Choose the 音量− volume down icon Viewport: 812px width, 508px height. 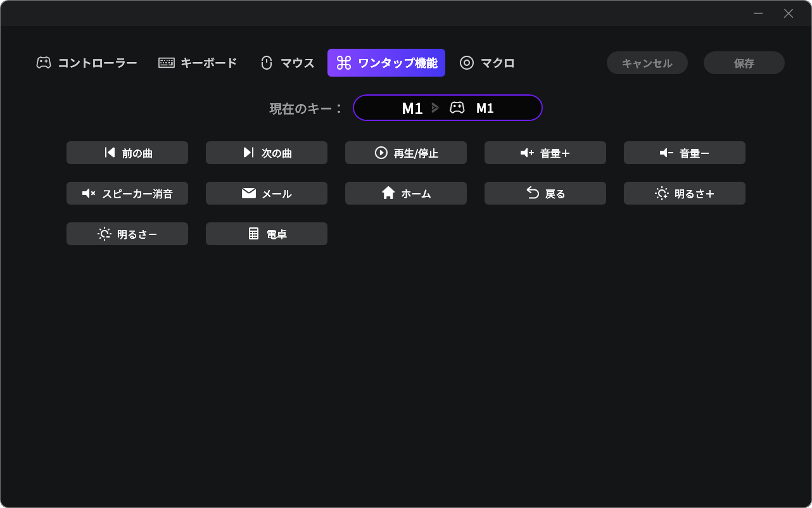click(666, 153)
